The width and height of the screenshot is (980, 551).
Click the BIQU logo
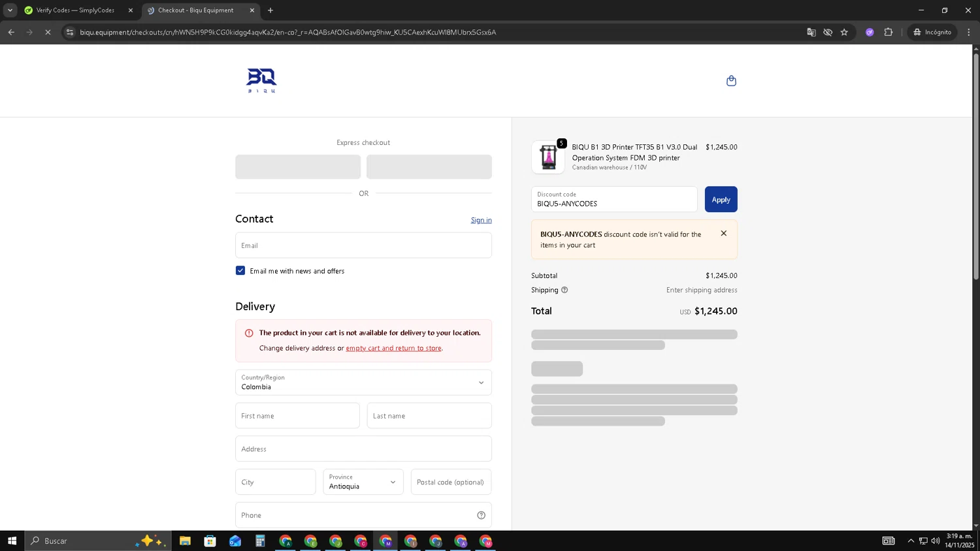pyautogui.click(x=261, y=80)
